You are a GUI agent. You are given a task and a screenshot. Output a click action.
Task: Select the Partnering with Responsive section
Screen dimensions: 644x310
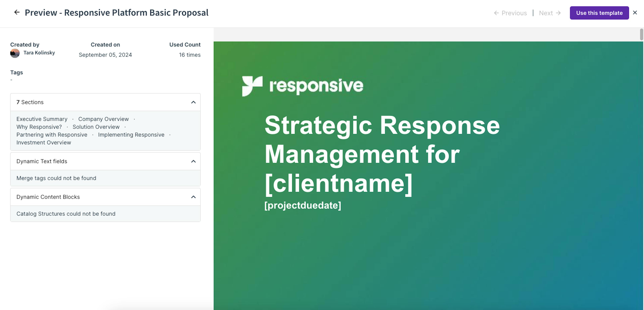tap(52, 135)
